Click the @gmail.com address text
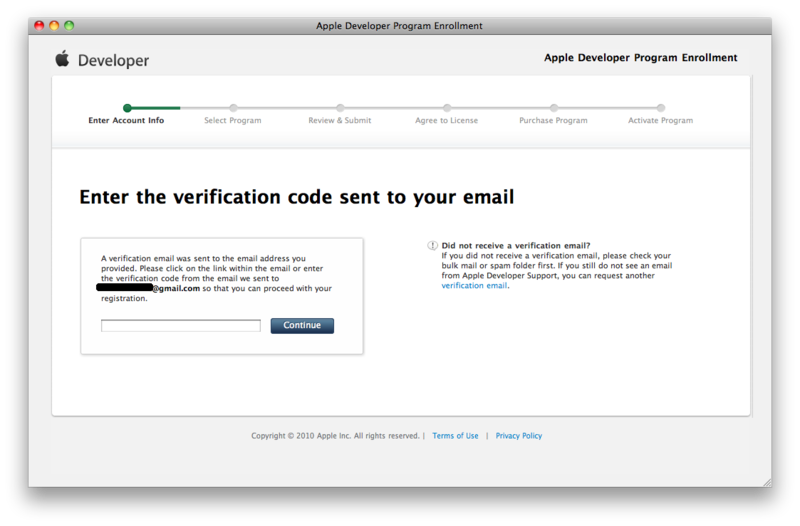Screen dimensions: 800x526 click(176, 288)
